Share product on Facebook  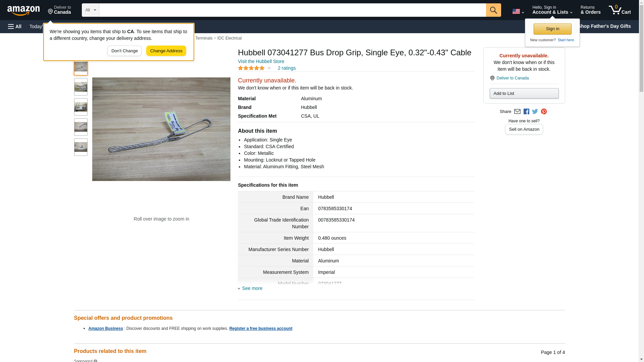(x=526, y=112)
